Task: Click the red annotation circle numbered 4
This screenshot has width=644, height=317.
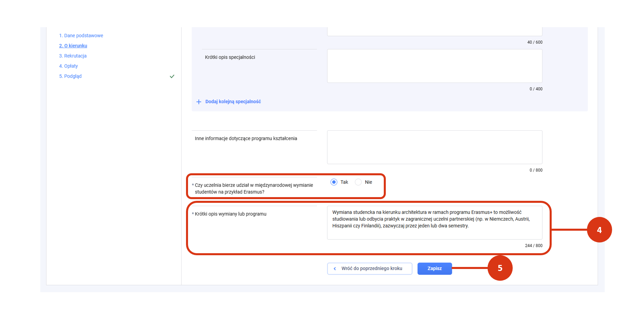Action: 599,230
